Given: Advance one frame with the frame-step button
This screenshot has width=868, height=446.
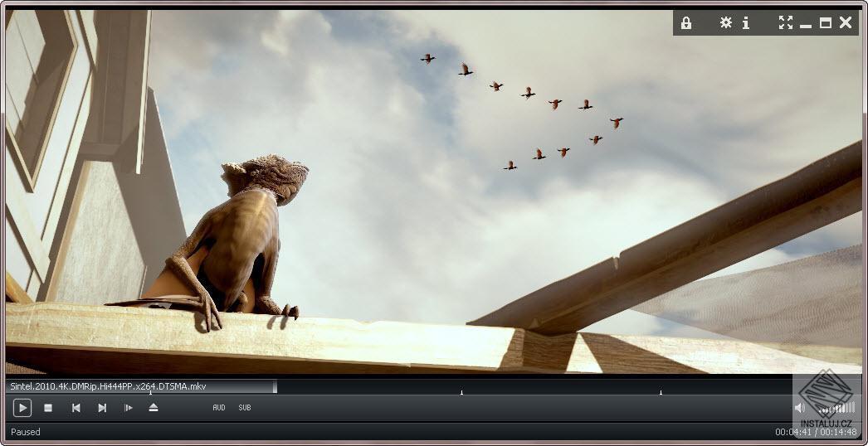Looking at the screenshot, I should (129, 408).
